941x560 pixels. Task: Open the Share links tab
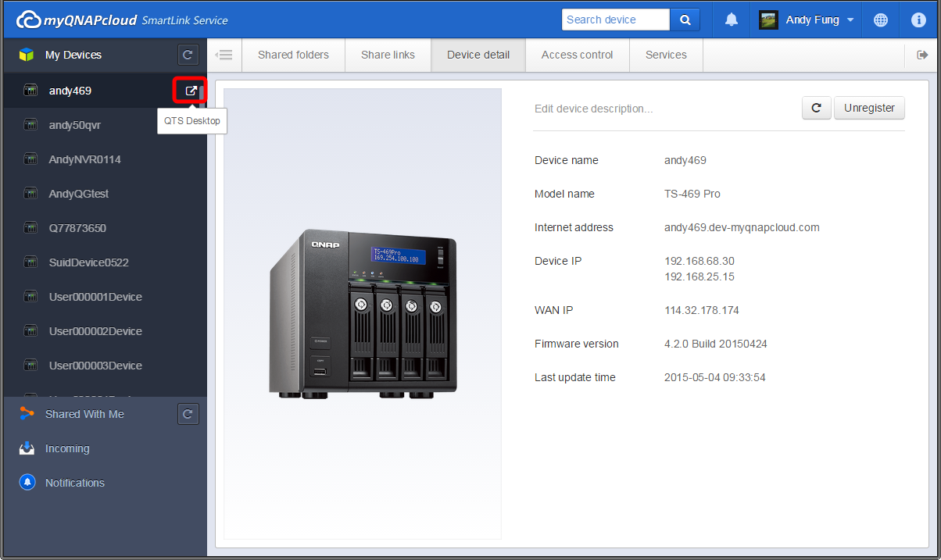(x=388, y=55)
